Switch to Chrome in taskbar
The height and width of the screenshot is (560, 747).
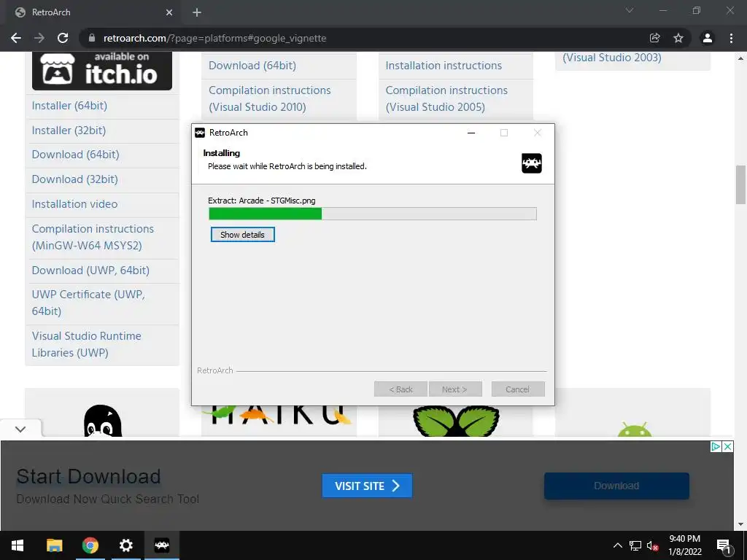(90, 545)
